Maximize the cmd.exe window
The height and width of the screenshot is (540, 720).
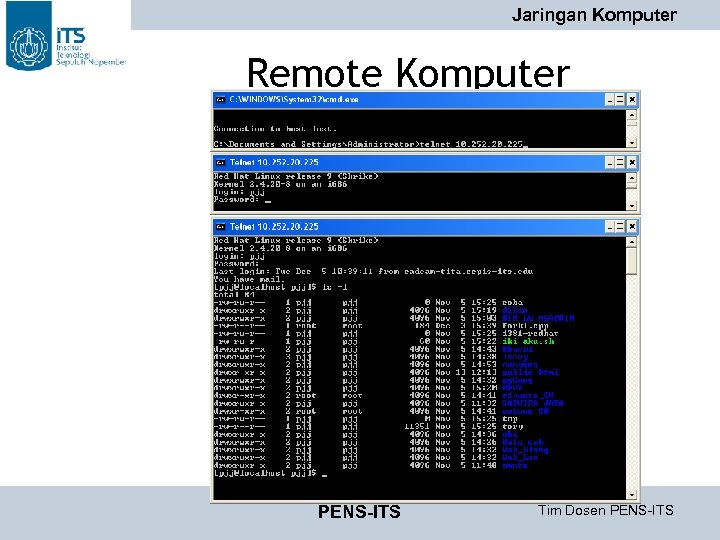pyautogui.click(x=620, y=100)
